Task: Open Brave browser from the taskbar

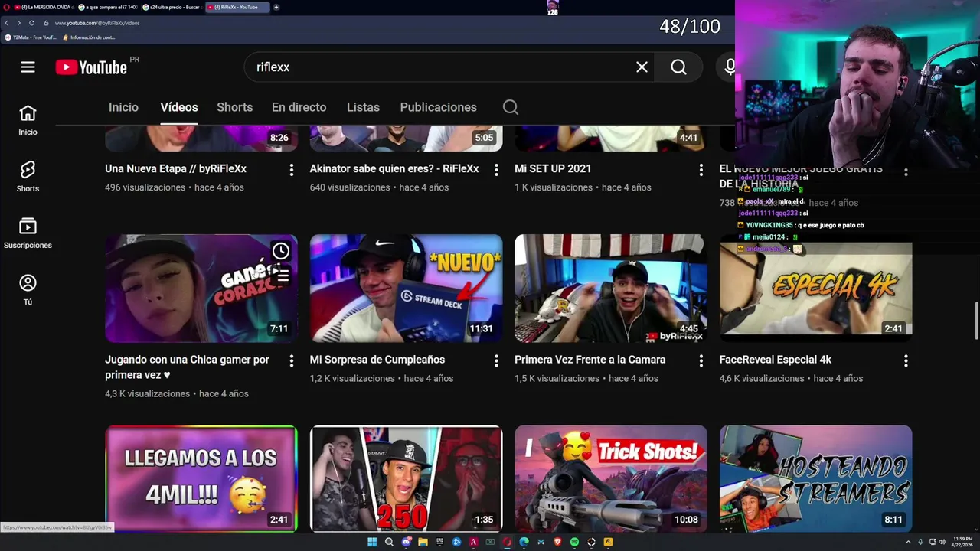Action: click(557, 542)
